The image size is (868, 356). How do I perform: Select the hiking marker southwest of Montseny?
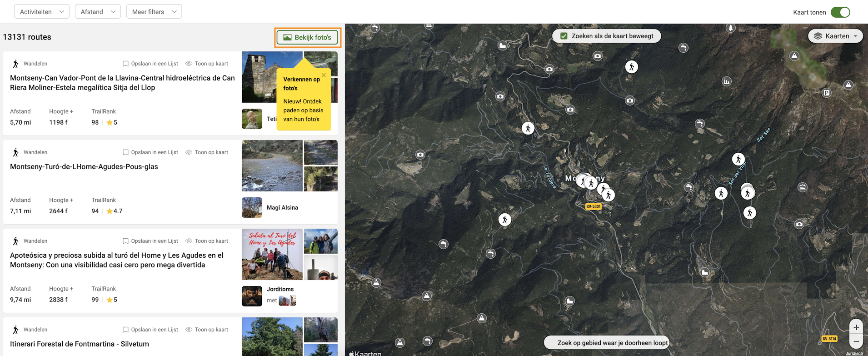click(x=504, y=220)
